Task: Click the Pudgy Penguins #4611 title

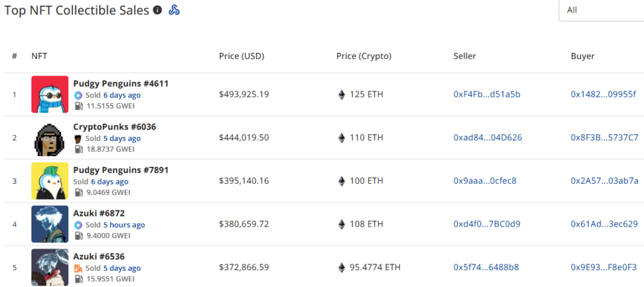Action: coord(121,84)
